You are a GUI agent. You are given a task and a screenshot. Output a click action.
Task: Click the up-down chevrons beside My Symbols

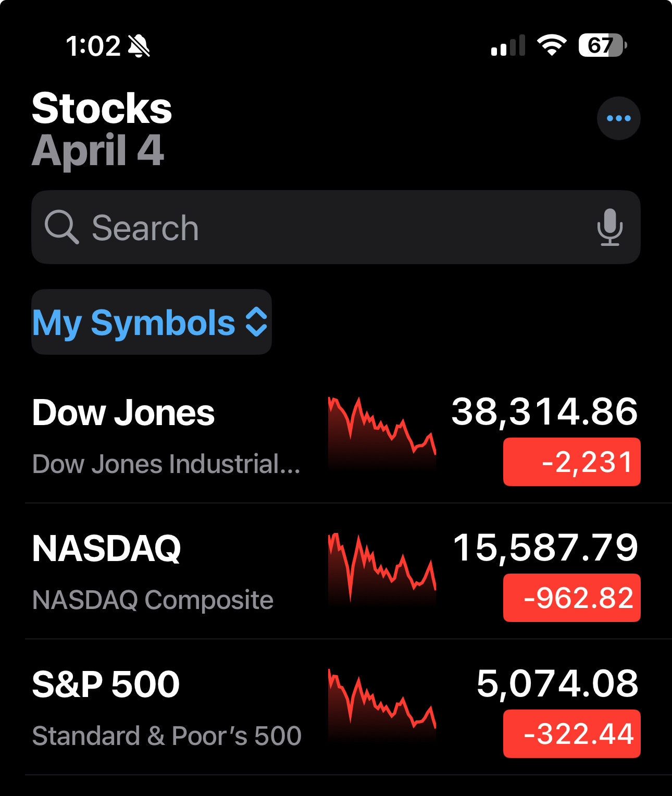(256, 322)
